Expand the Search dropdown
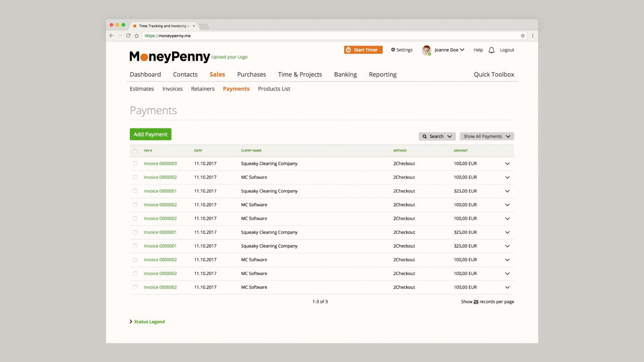The height and width of the screenshot is (362, 644). (437, 136)
